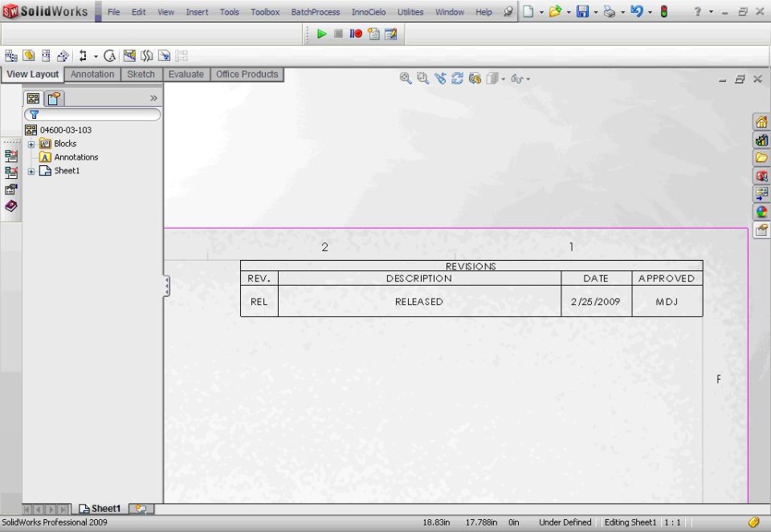Open the Appearances color ball icon
Screen dimensions: 771x532
coord(761,212)
